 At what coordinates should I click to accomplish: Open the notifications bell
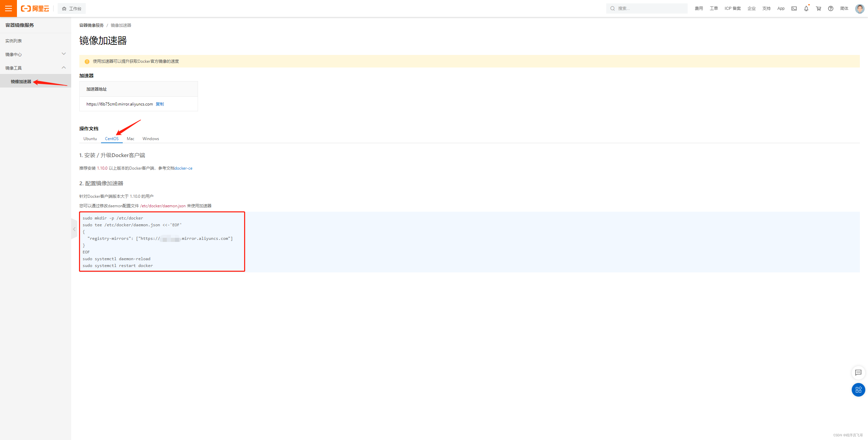pyautogui.click(x=806, y=8)
